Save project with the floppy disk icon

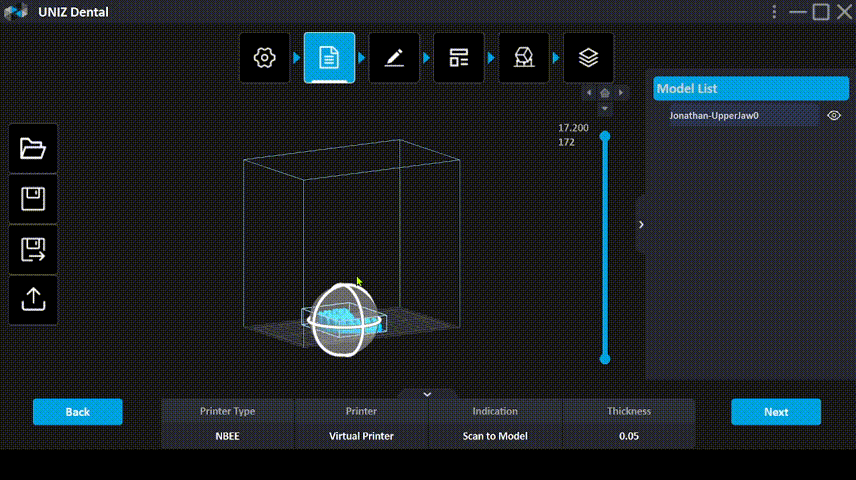coord(33,199)
